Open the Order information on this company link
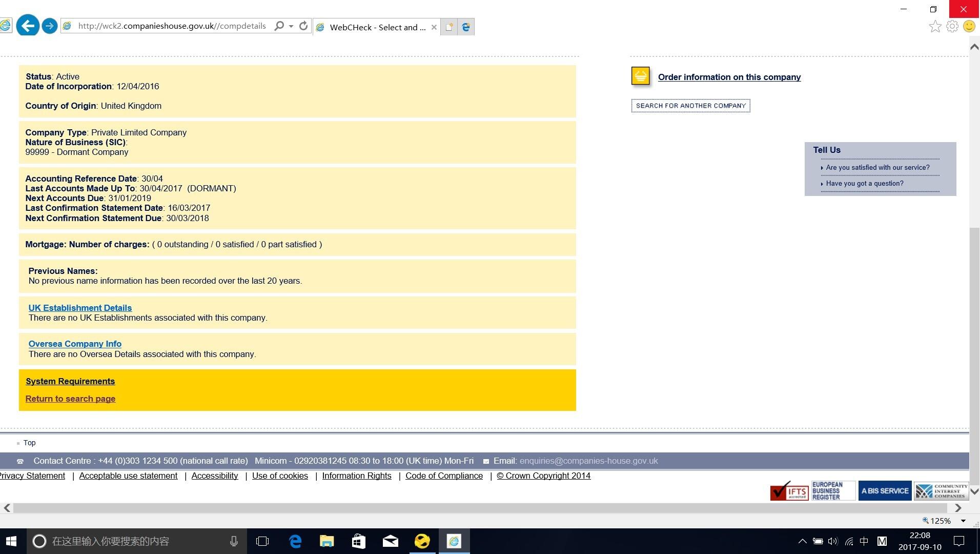This screenshot has width=980, height=554. (729, 77)
